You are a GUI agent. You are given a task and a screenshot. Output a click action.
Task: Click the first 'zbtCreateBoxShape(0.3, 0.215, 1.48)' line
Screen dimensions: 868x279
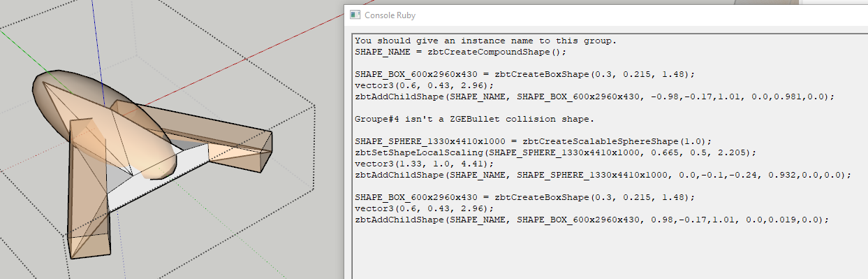(x=524, y=73)
